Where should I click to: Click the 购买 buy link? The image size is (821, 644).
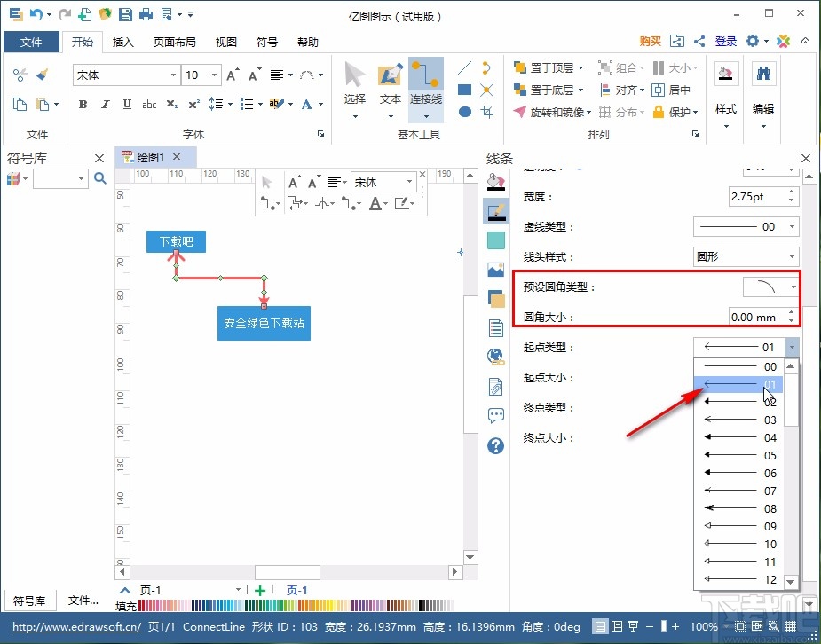[651, 42]
